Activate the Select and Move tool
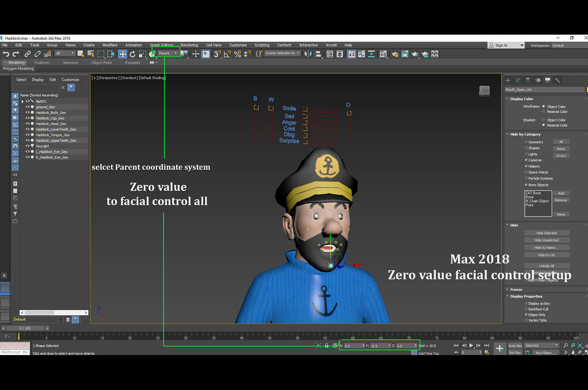Viewport: 588px width, 390px height. tap(122, 54)
